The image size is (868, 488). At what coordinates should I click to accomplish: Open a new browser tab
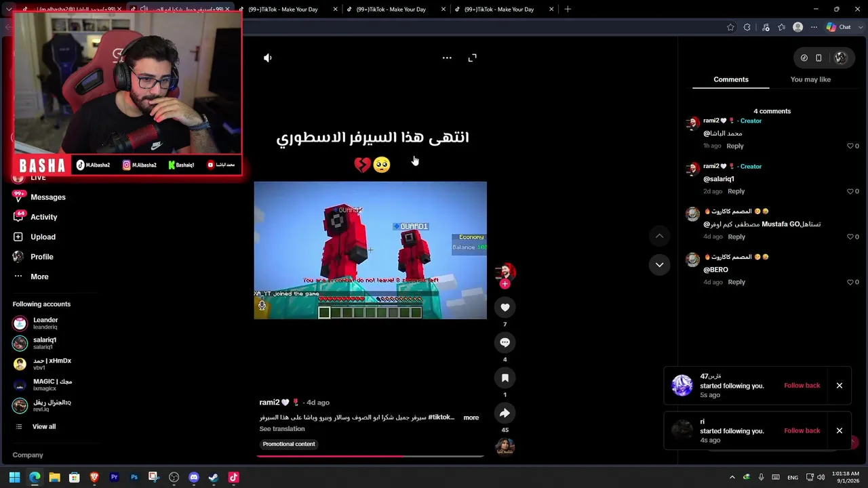(x=568, y=9)
